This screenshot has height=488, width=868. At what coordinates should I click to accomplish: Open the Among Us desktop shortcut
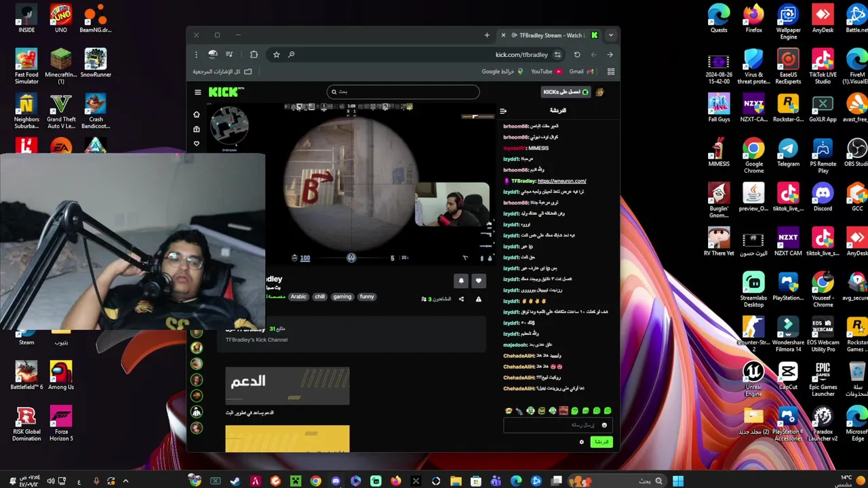(x=61, y=375)
